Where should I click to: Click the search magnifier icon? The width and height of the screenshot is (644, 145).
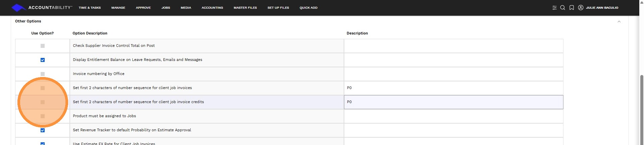tap(563, 8)
